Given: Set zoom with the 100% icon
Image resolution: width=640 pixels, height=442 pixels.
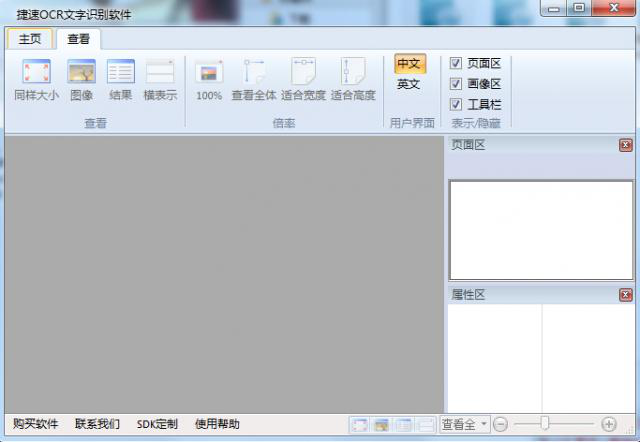Looking at the screenshot, I should click(x=209, y=80).
